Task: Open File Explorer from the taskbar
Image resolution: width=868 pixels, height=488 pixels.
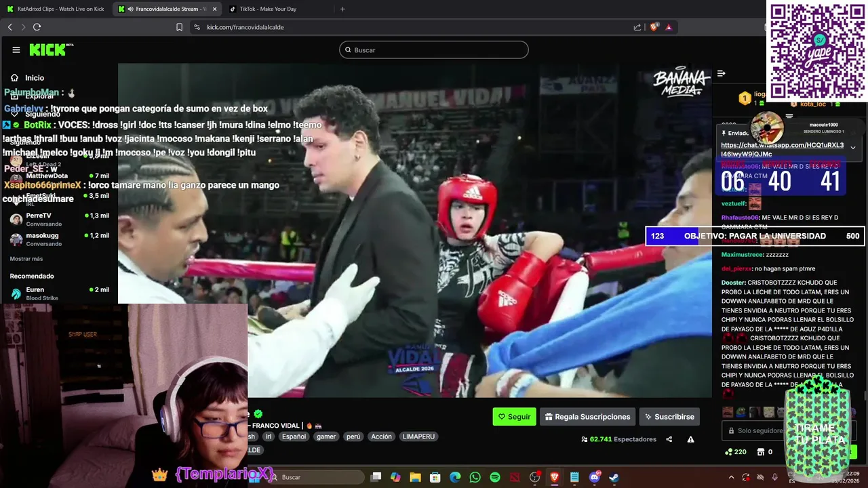Action: (416, 477)
